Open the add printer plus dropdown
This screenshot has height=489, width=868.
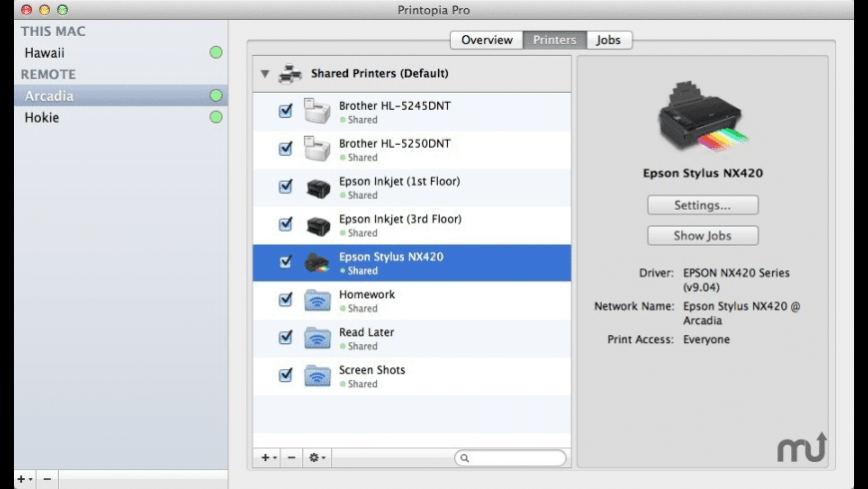pyautogui.click(x=269, y=457)
